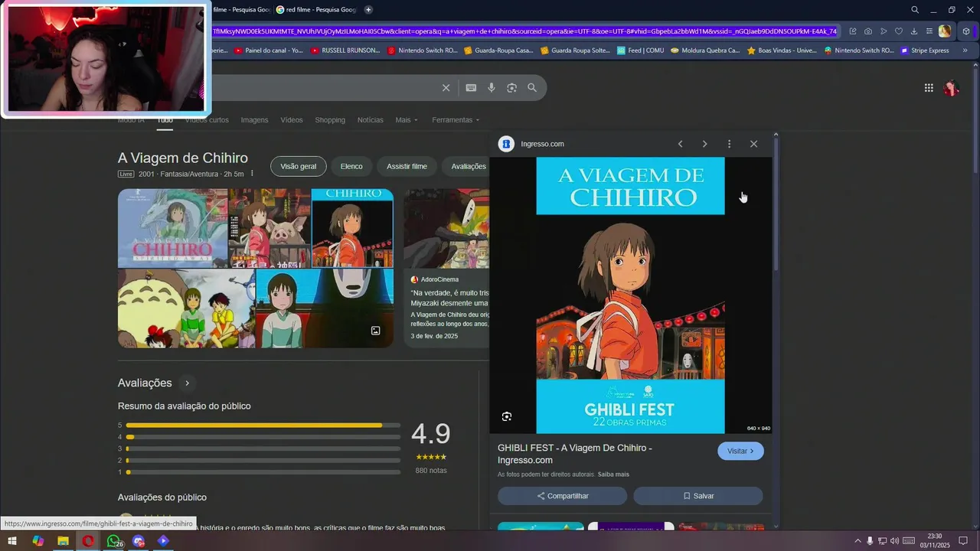Image resolution: width=980 pixels, height=551 pixels.
Task: Open three-dot menu next to movie runtime
Action: [x=252, y=174]
